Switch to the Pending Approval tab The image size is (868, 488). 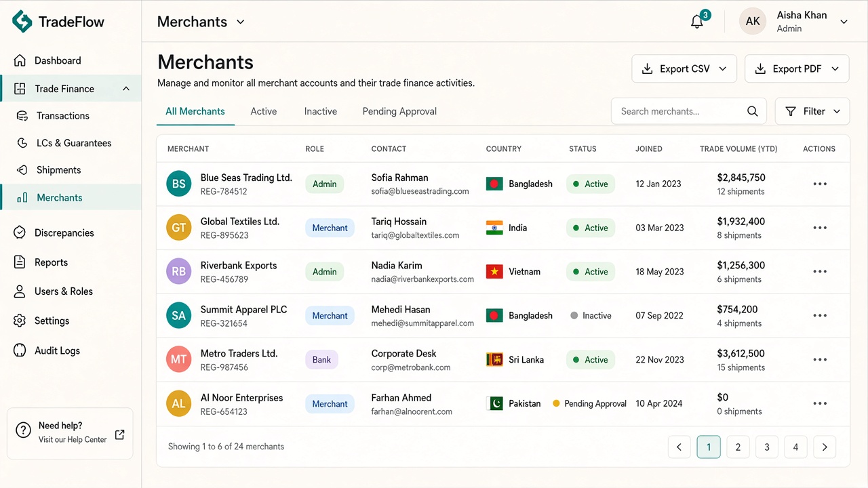click(x=399, y=111)
